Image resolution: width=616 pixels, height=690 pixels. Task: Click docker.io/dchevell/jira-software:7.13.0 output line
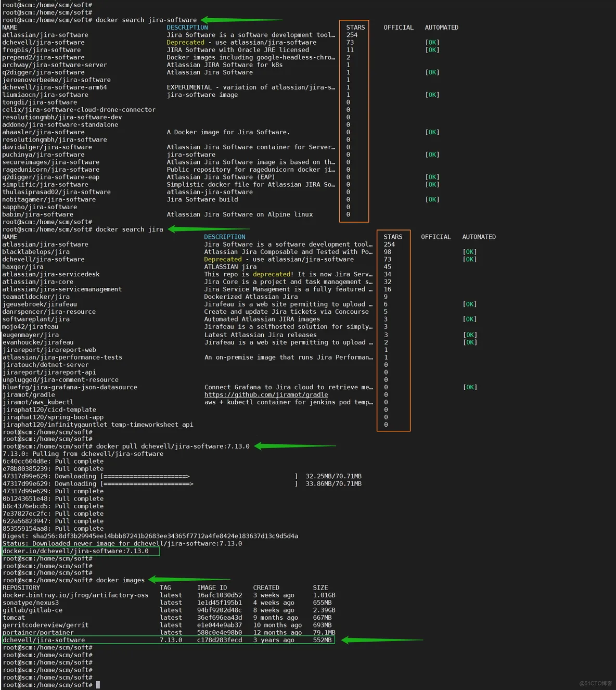[75, 551]
